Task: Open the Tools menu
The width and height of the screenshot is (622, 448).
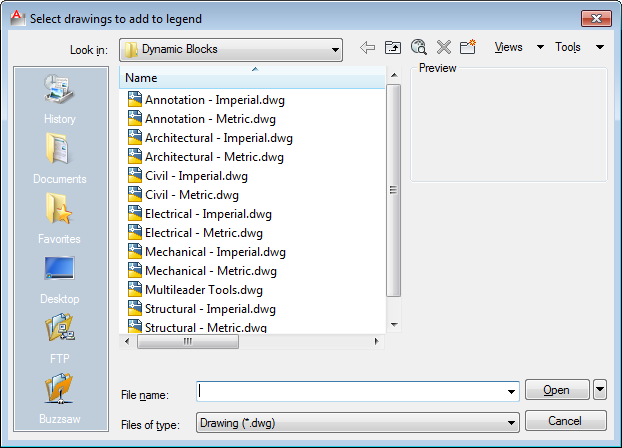Action: tap(579, 48)
